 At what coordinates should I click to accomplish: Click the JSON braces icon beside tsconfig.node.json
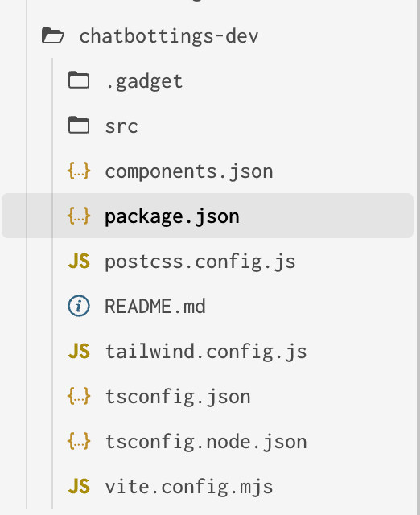pyautogui.click(x=79, y=441)
